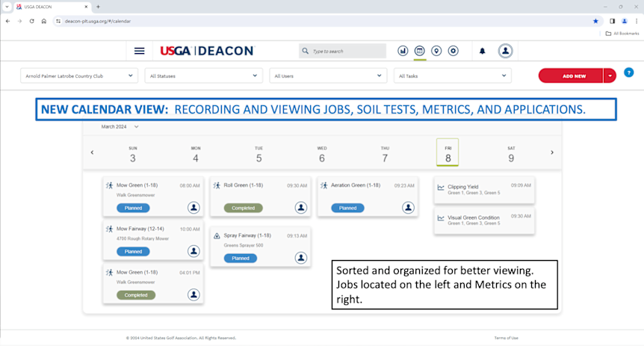Select Saturday 9 in the week strip
This screenshot has height=346, width=644.
[x=511, y=155]
